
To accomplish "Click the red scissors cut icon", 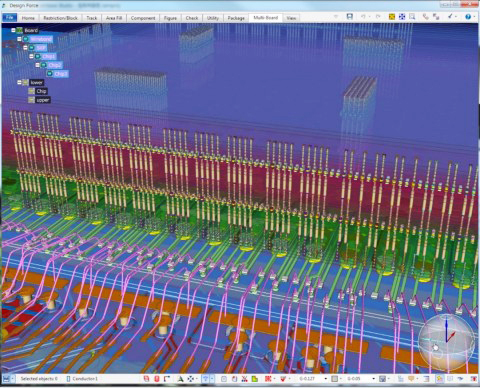I will 244,379.
